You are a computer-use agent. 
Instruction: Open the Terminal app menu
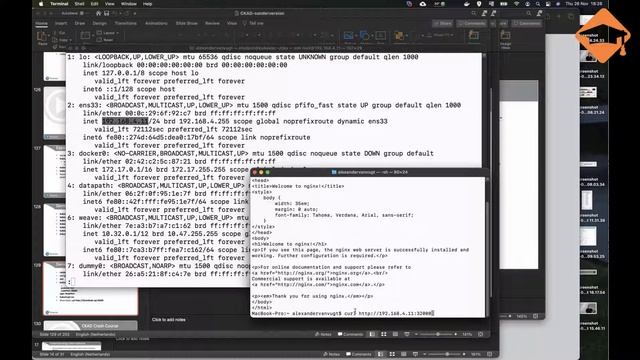pos(59,4)
